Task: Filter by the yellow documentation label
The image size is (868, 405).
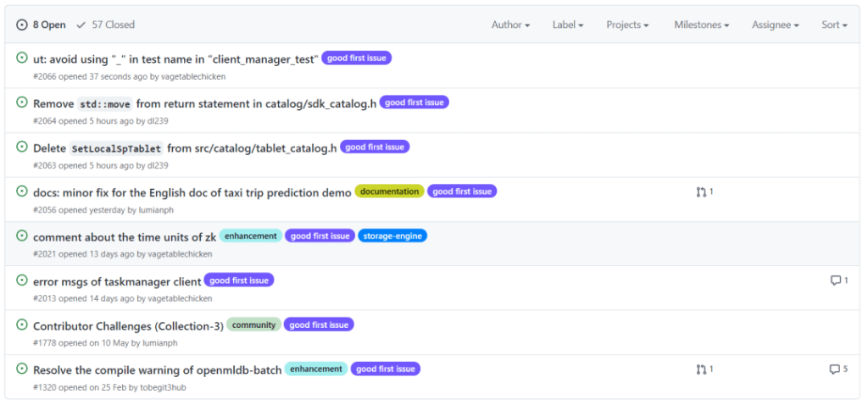Action: point(389,191)
